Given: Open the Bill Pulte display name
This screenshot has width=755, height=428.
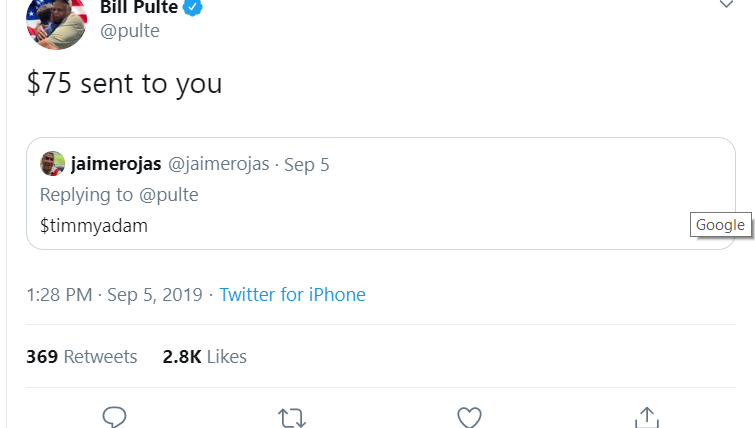Looking at the screenshot, I should 139,8.
